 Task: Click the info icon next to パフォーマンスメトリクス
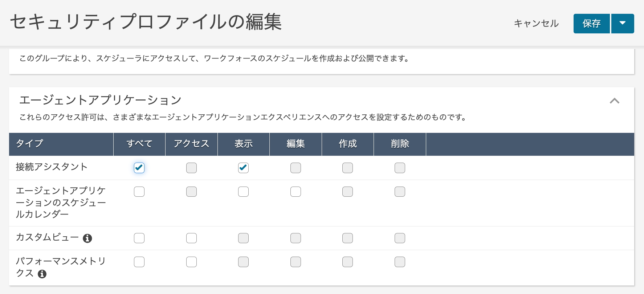point(42,274)
